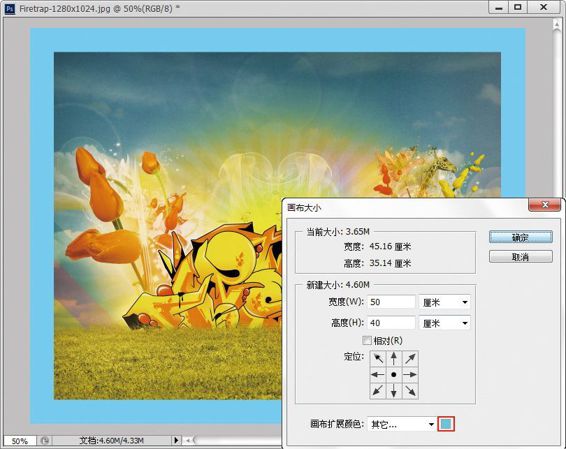Select the top-center anchor arrow
This screenshot has height=449, width=566.
click(394, 358)
